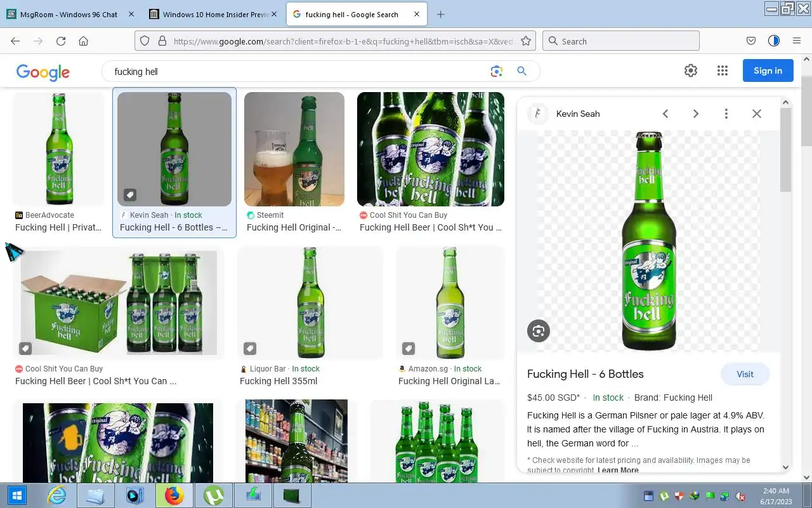
Task: Submit search with the magnifier icon
Action: [522, 72]
